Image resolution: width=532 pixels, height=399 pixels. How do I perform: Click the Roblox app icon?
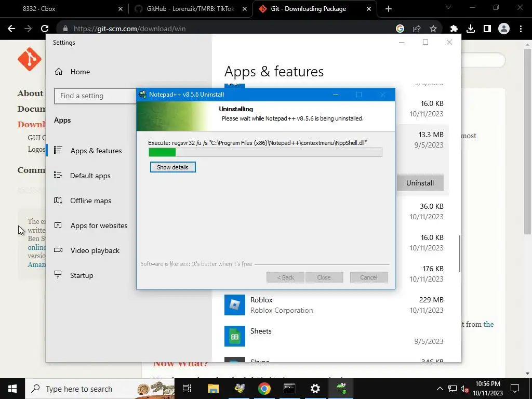235,305
